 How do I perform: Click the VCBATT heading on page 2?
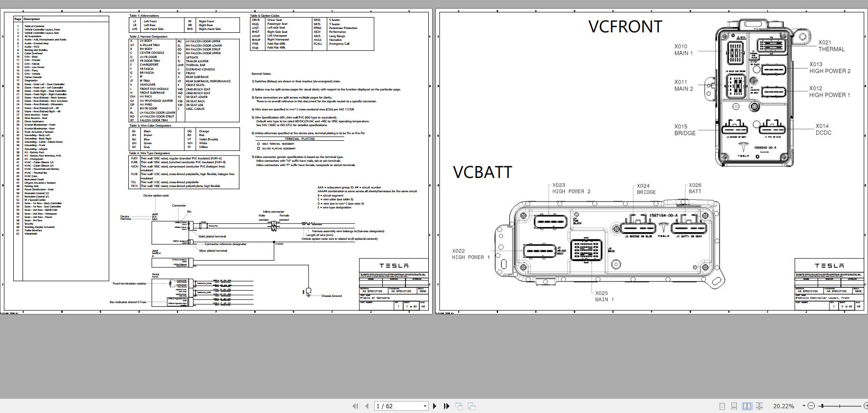pos(482,172)
